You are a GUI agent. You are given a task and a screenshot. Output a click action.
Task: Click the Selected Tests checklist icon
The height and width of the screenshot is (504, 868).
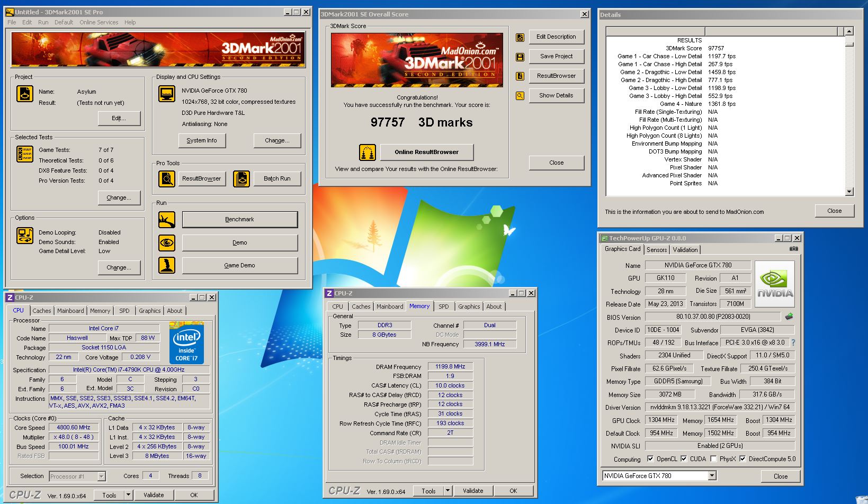[x=25, y=154]
